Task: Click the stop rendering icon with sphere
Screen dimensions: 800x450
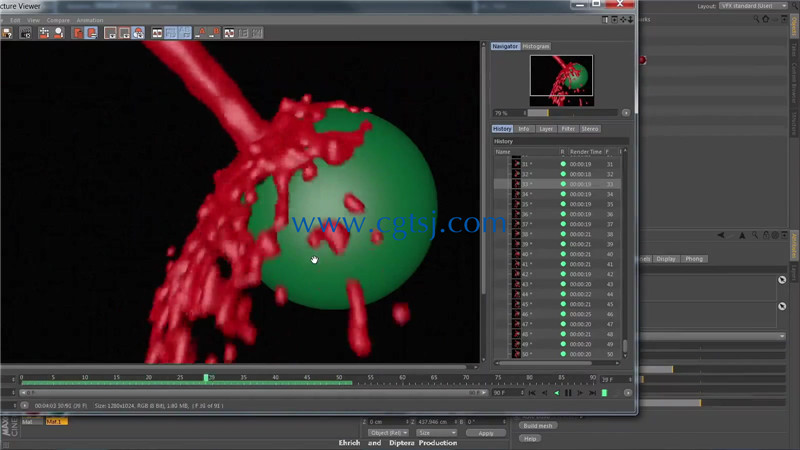Action: (x=59, y=33)
